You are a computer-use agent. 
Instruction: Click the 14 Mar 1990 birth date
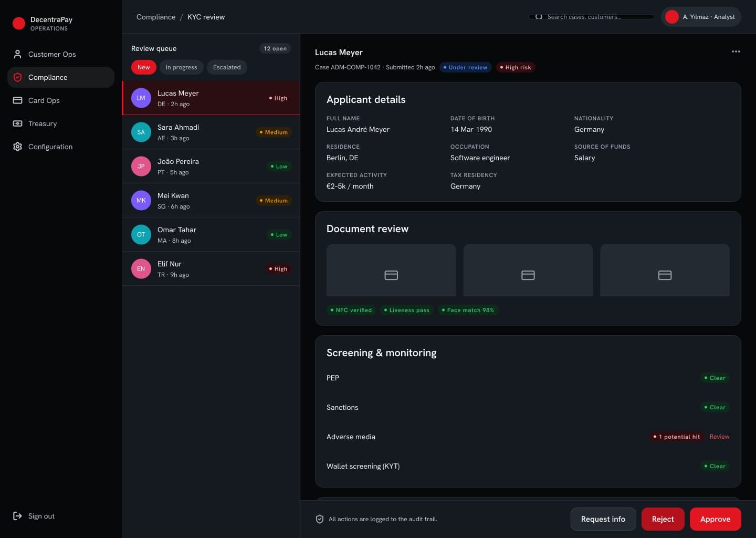click(471, 129)
